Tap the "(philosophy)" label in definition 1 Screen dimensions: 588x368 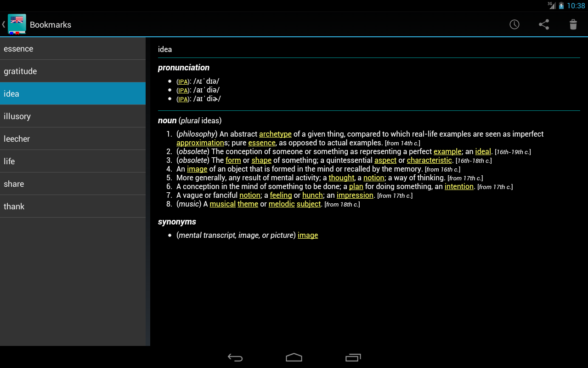[x=197, y=134]
